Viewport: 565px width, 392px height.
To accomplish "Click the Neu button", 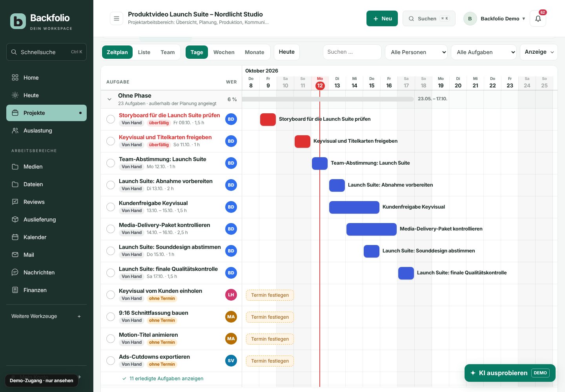I will [382, 18].
